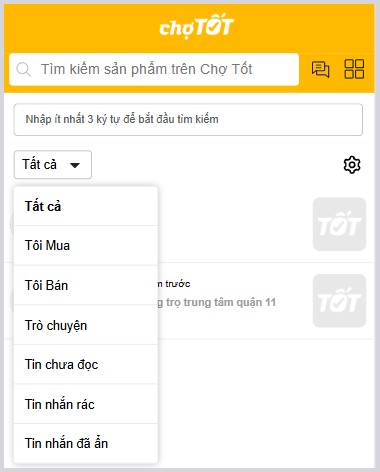This screenshot has height=472, width=380.
Task: Choose Tôi Mua filter option
Action: [x=86, y=246]
